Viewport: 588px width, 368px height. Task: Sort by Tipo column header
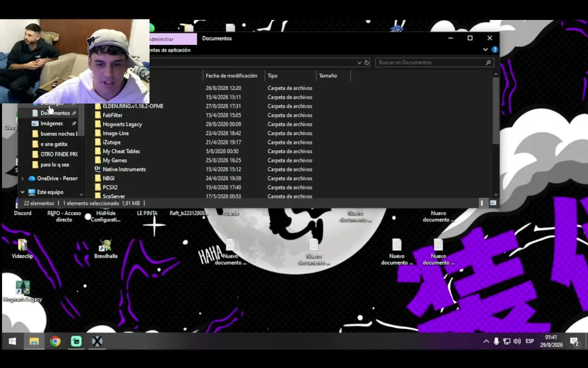coord(290,76)
